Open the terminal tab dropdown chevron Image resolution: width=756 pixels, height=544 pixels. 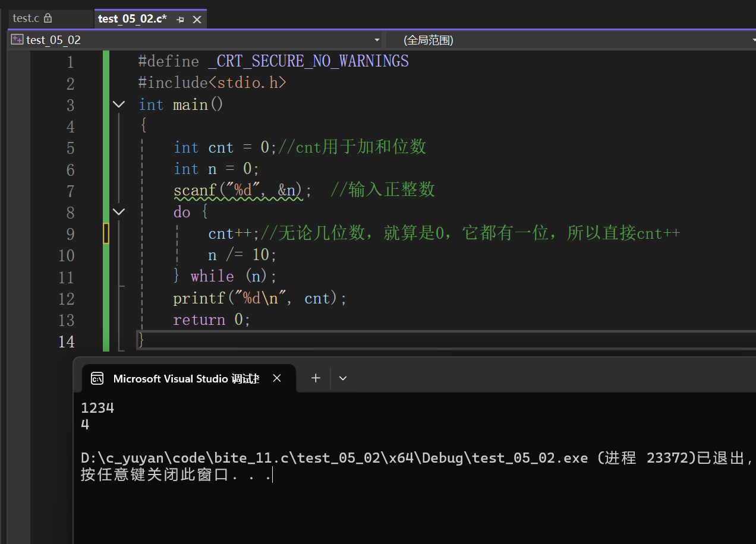(342, 378)
